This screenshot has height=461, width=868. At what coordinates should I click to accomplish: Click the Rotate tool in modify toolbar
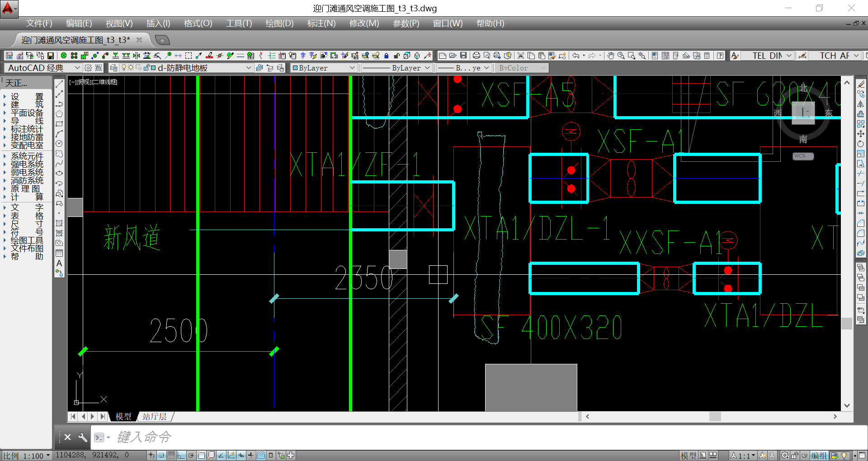pyautogui.click(x=861, y=144)
